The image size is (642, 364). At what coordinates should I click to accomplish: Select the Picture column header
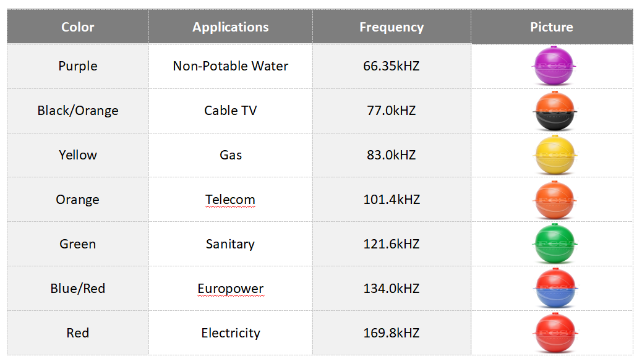click(552, 27)
